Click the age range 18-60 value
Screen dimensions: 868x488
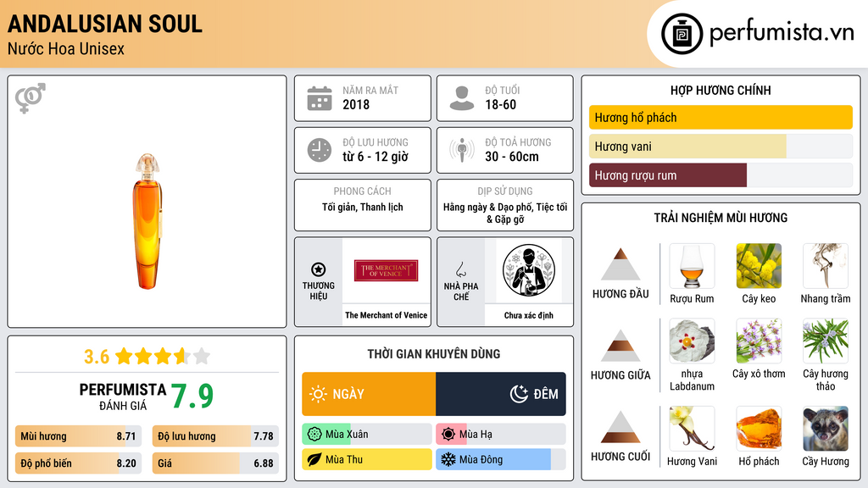(x=500, y=104)
